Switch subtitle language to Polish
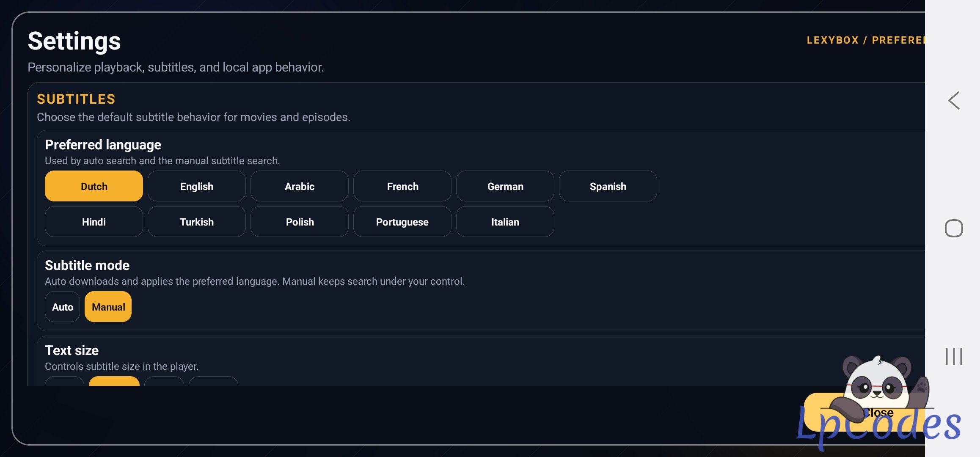The width and height of the screenshot is (980, 457). click(300, 222)
